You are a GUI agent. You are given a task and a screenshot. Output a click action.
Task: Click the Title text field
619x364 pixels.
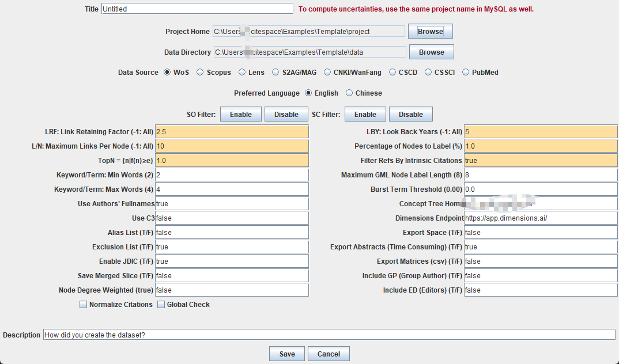[197, 9]
